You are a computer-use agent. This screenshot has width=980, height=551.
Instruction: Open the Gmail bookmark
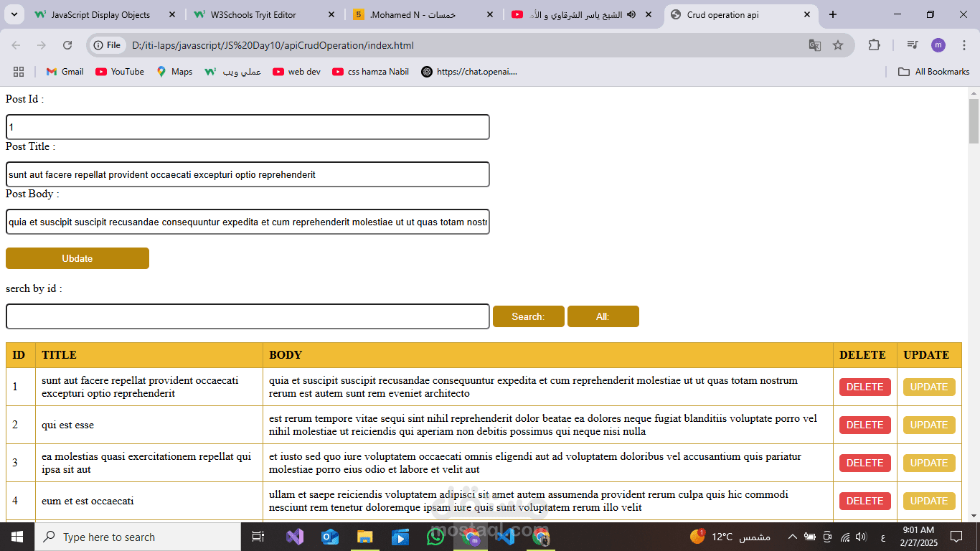(x=65, y=72)
